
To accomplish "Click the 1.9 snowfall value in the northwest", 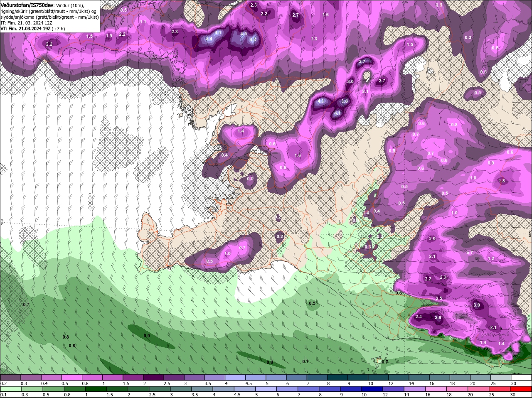I will (x=109, y=36).
